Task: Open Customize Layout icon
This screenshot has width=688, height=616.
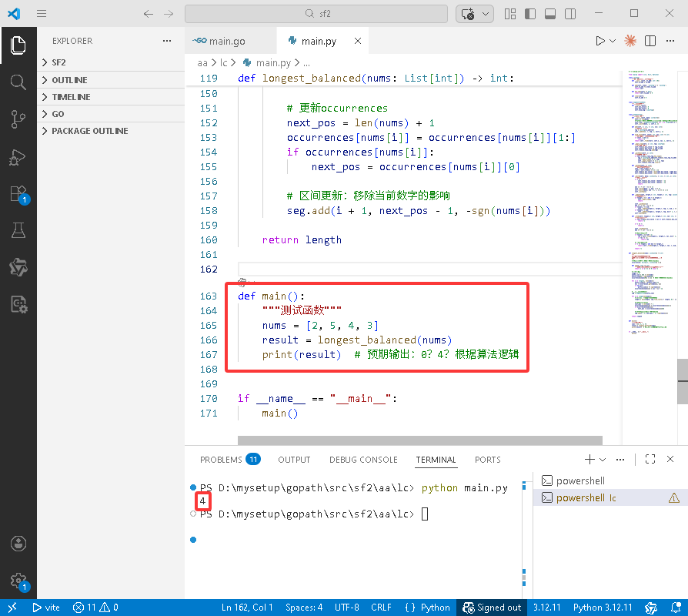Action: point(510,14)
